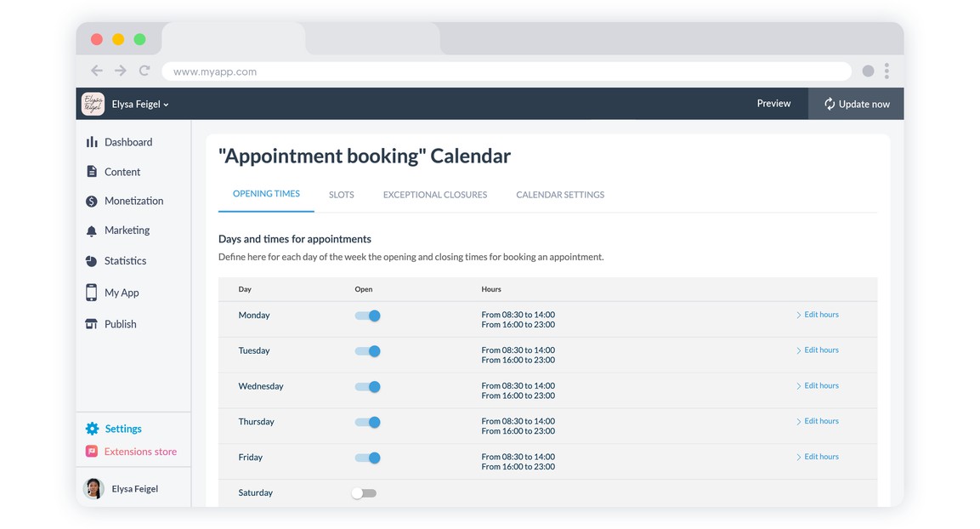The height and width of the screenshot is (529, 980).
Task: Click the Content document icon
Action: 92,172
